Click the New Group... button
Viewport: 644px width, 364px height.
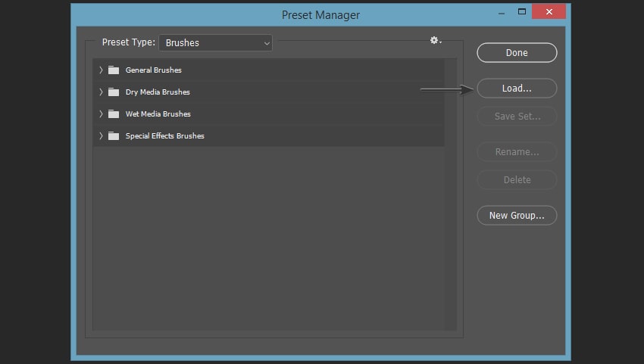517,216
